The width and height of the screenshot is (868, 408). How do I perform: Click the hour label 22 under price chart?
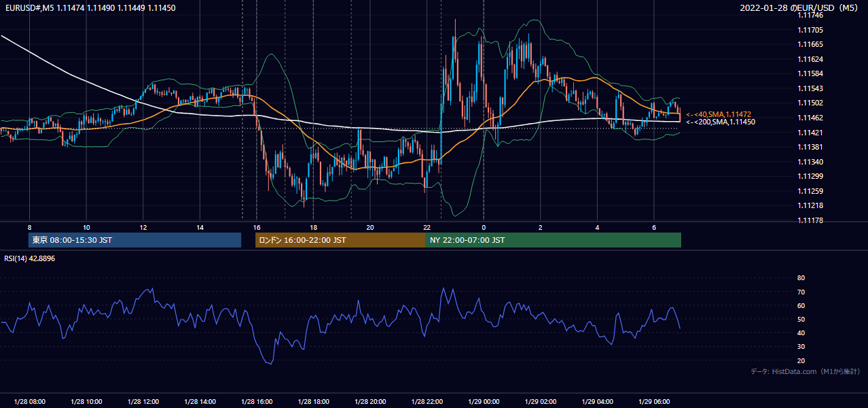(427, 227)
